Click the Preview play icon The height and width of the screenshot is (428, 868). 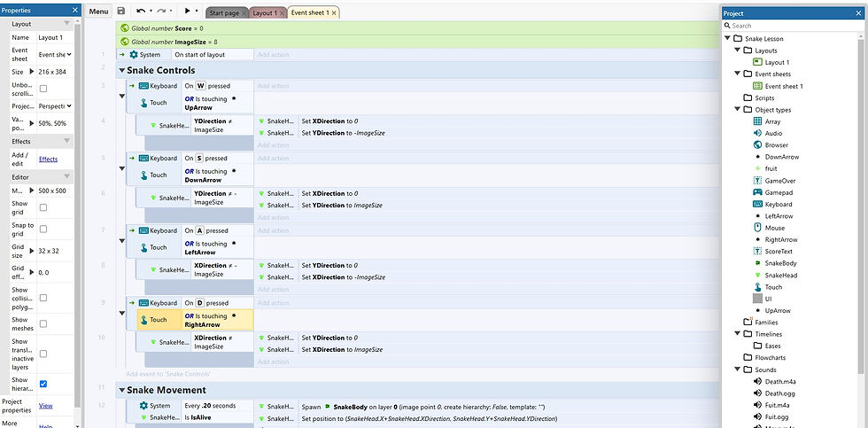click(188, 11)
